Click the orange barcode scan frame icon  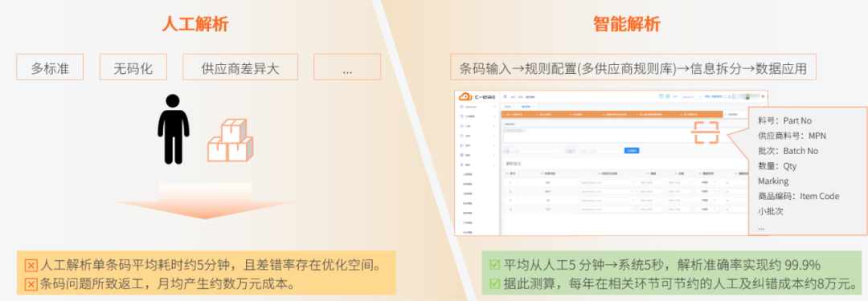point(706,132)
